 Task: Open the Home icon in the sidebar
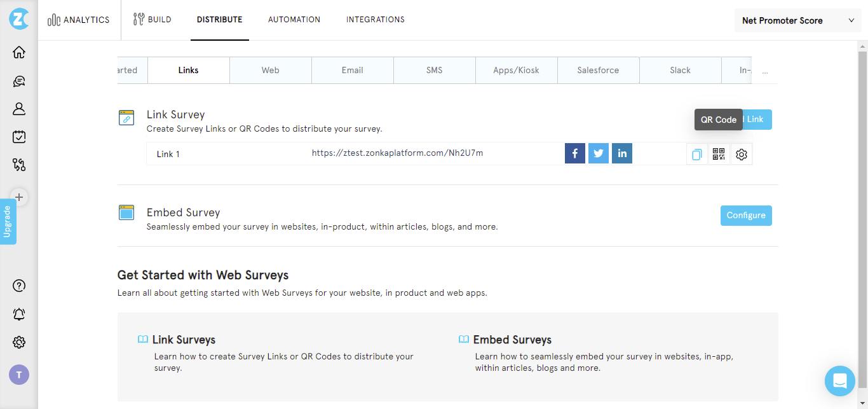click(x=18, y=52)
